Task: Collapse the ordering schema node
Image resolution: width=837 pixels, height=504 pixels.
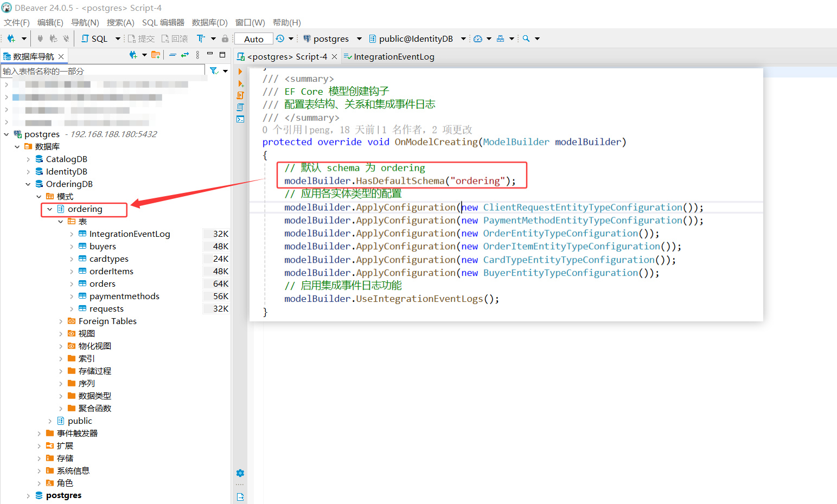Action: 50,209
